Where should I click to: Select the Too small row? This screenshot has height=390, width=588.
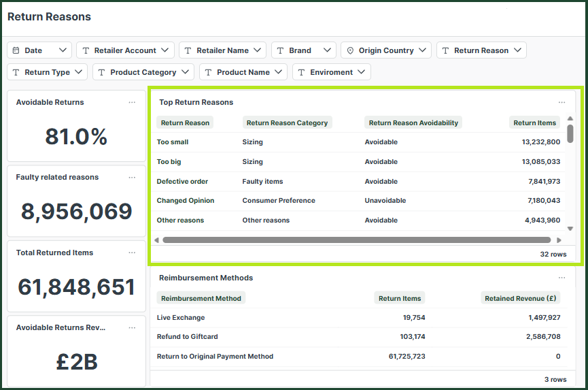point(358,142)
